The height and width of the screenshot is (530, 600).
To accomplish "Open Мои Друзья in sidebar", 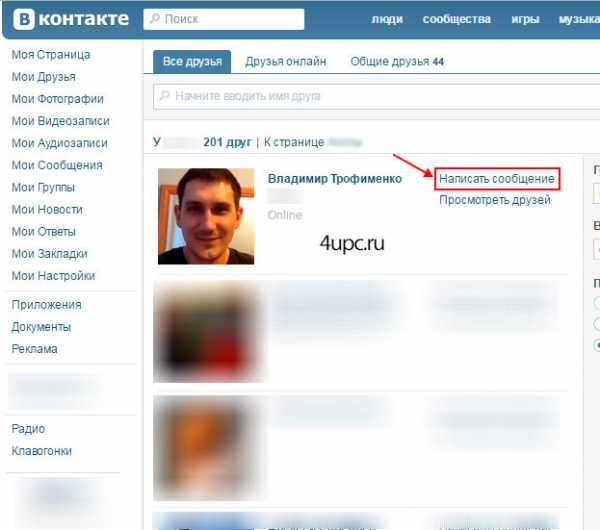I will pyautogui.click(x=44, y=77).
